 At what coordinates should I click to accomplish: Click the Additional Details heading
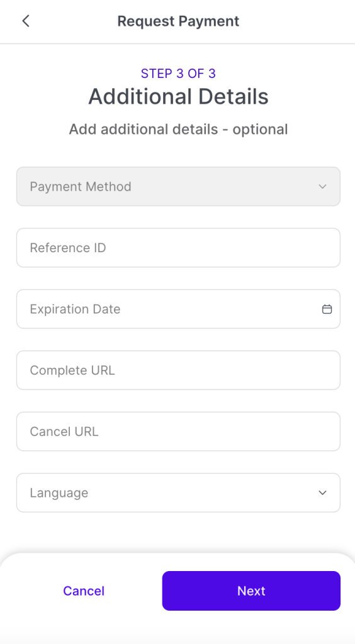178,96
